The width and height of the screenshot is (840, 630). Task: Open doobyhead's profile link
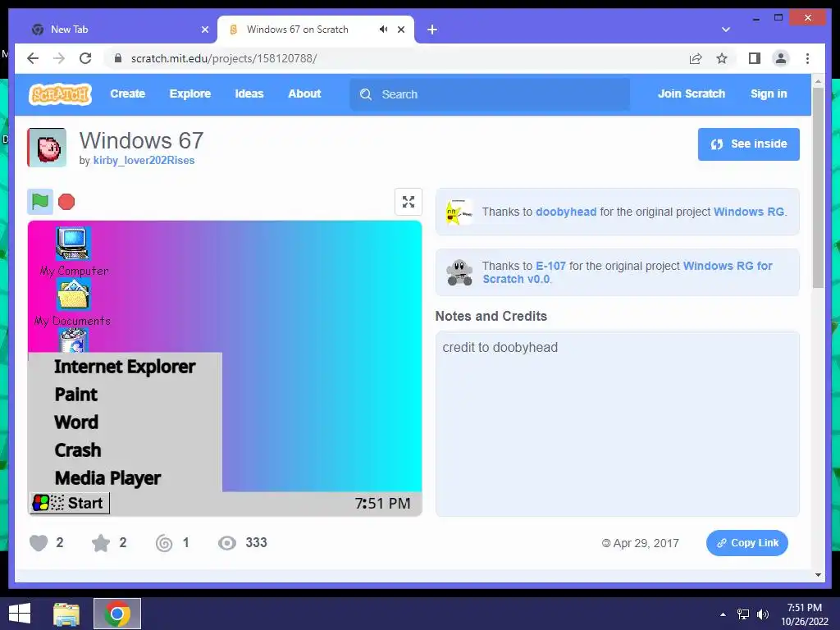coord(566,212)
